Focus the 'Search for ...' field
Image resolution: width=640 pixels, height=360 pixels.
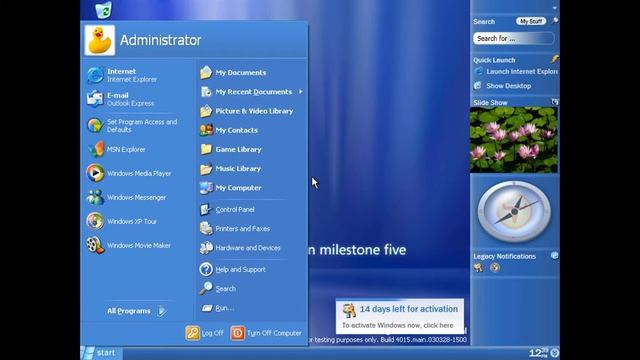[513, 38]
